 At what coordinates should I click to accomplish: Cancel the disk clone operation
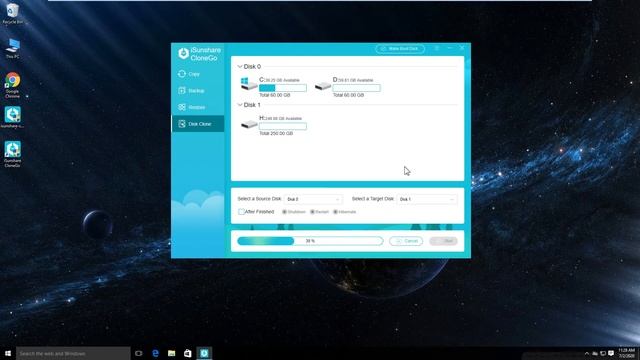(406, 241)
